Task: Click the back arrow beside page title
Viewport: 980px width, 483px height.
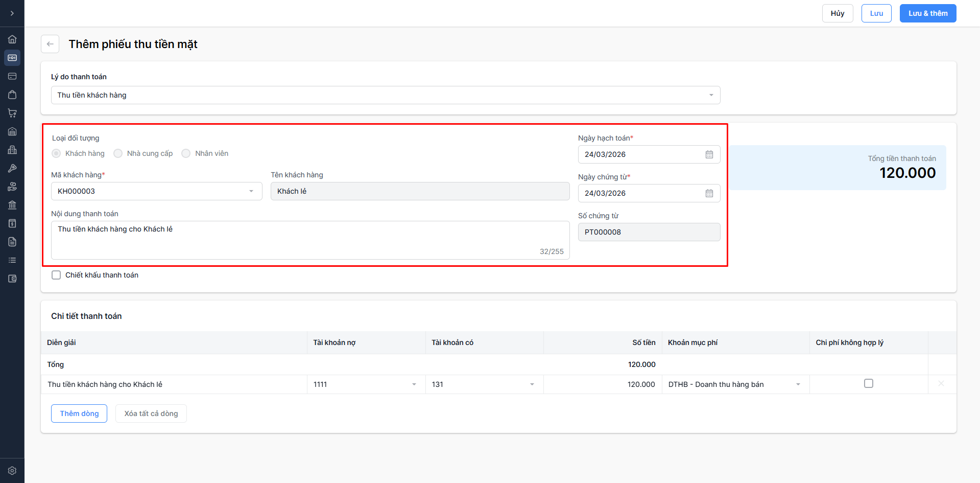Action: [x=50, y=44]
